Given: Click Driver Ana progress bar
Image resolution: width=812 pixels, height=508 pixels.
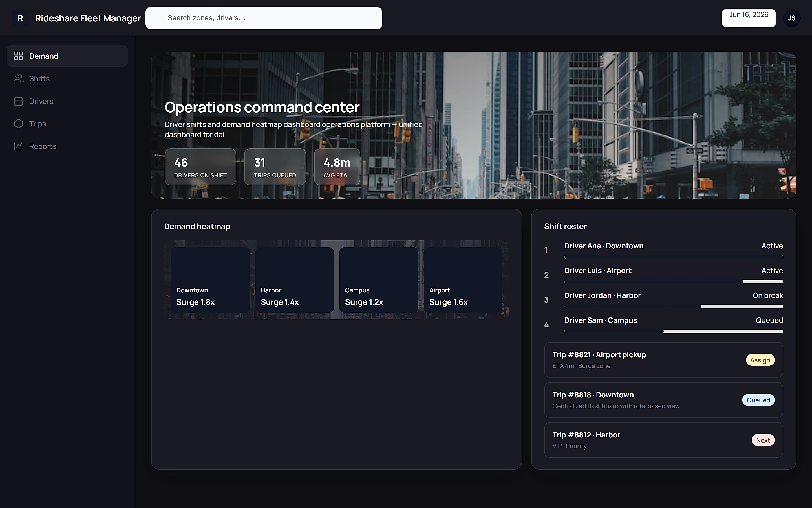Looking at the screenshot, I should tap(673, 257).
